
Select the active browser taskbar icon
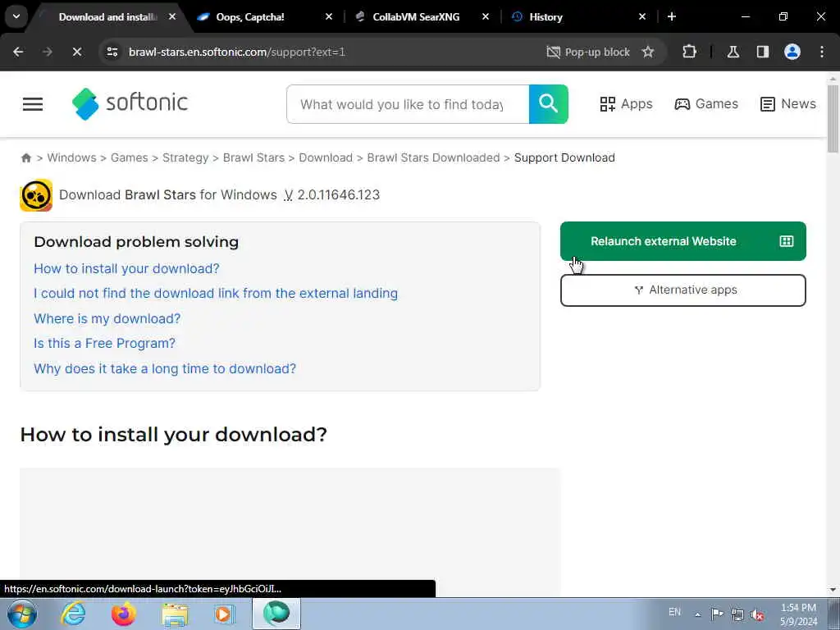click(276, 614)
